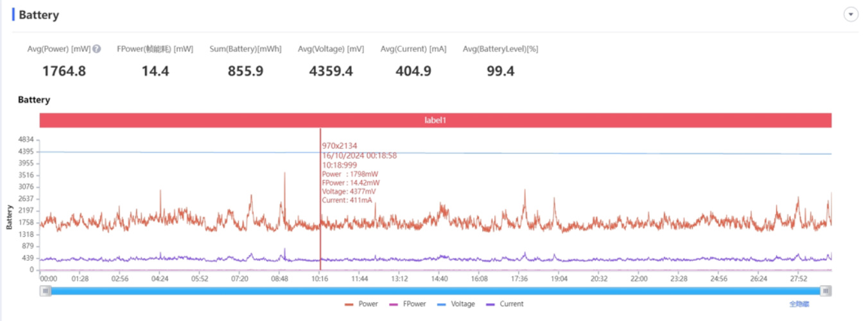Collapse the Battery section with the chevron

pyautogui.click(x=851, y=14)
